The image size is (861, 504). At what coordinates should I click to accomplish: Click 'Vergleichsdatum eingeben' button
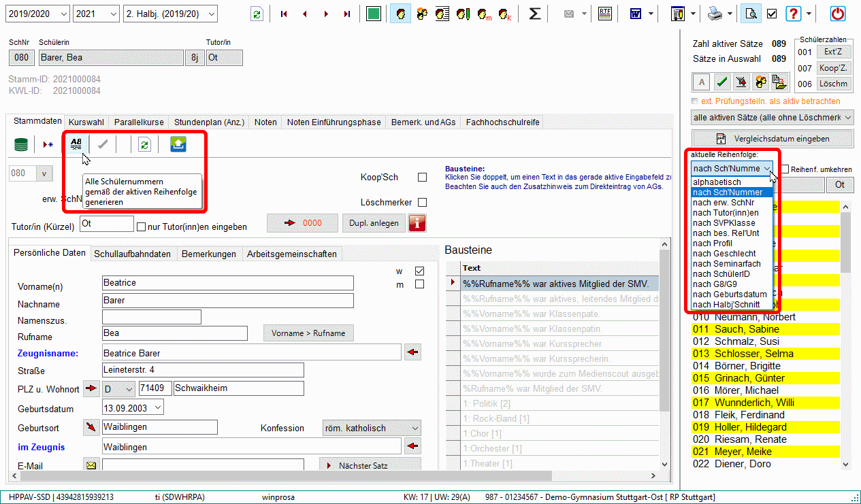772,139
